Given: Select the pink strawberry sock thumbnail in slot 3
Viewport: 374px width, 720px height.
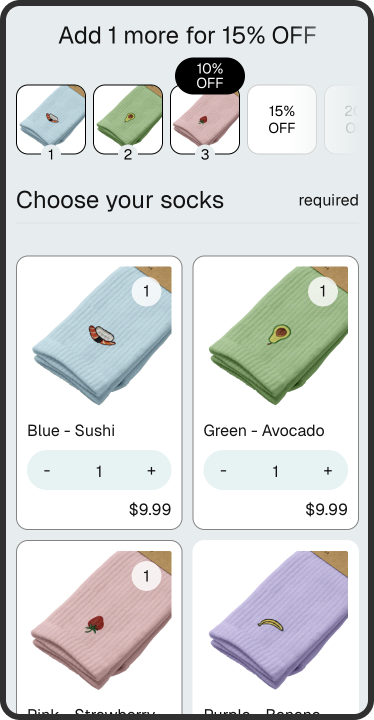Looking at the screenshot, I should click(x=205, y=119).
